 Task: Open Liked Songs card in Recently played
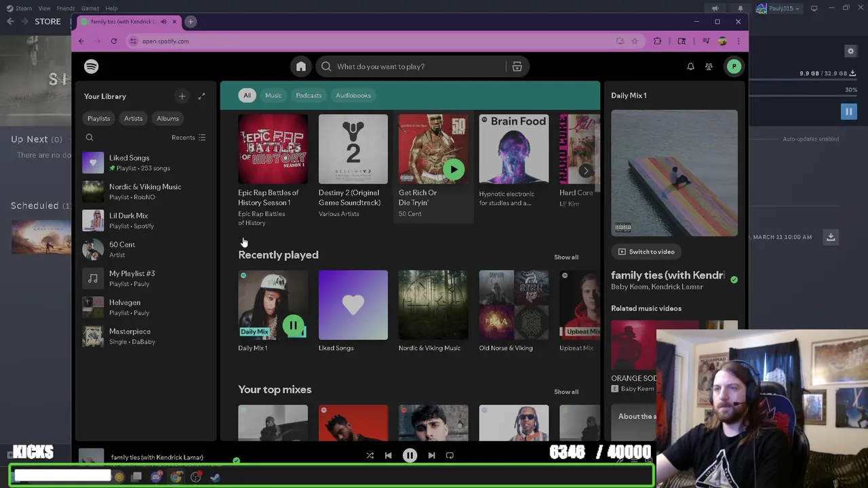pyautogui.click(x=353, y=311)
